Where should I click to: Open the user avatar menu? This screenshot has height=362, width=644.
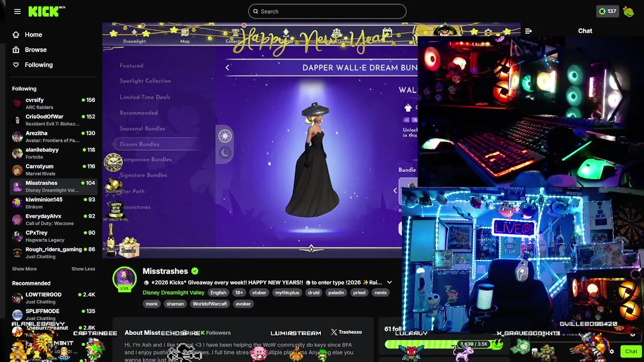click(x=628, y=11)
